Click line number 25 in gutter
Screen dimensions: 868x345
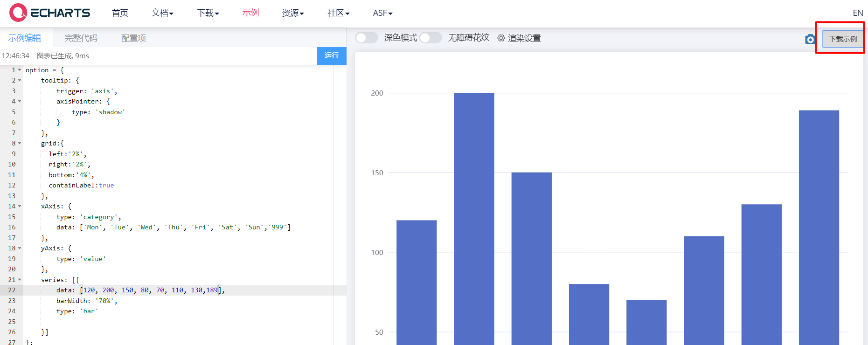pyautogui.click(x=12, y=322)
